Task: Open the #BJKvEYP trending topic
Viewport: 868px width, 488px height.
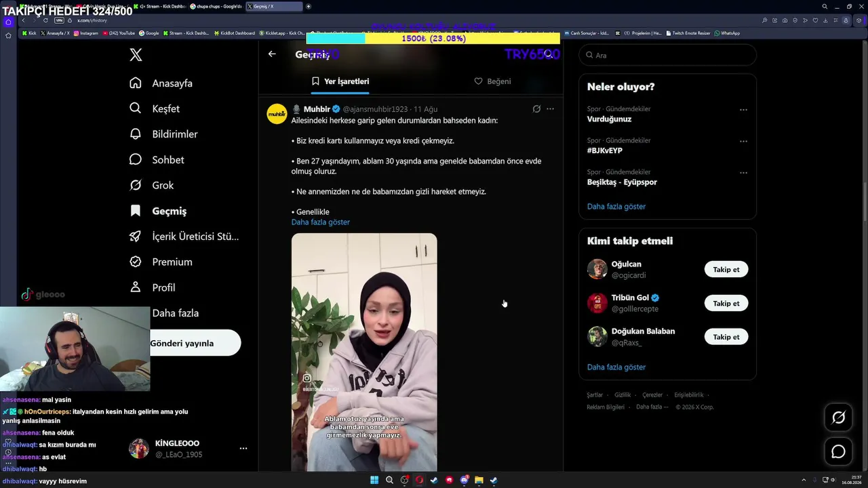Action: point(605,150)
